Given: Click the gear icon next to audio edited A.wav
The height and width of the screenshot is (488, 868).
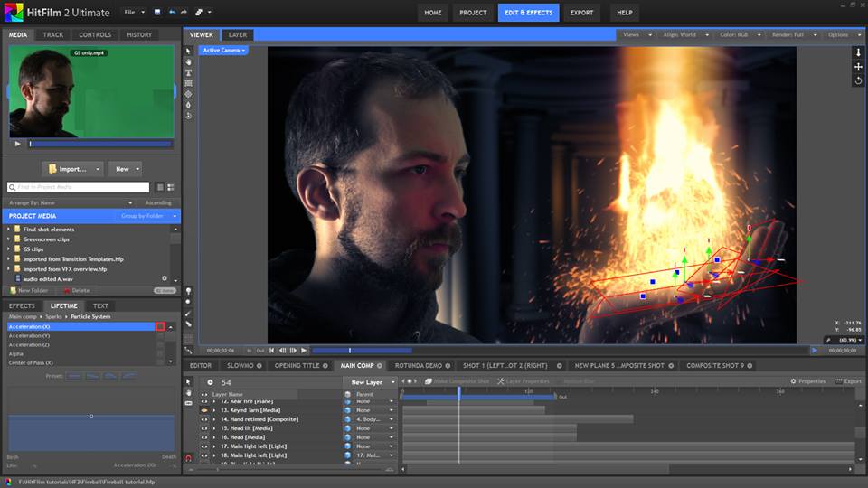Looking at the screenshot, I should (x=165, y=278).
